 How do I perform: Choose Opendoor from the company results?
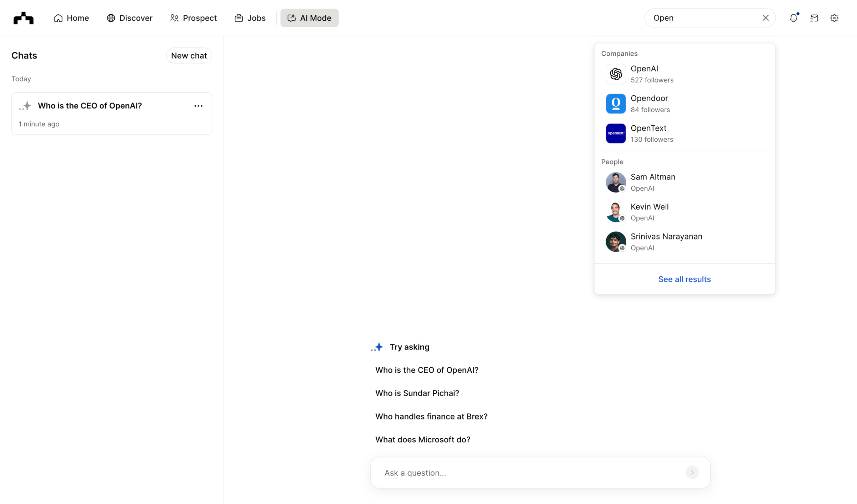tap(685, 104)
